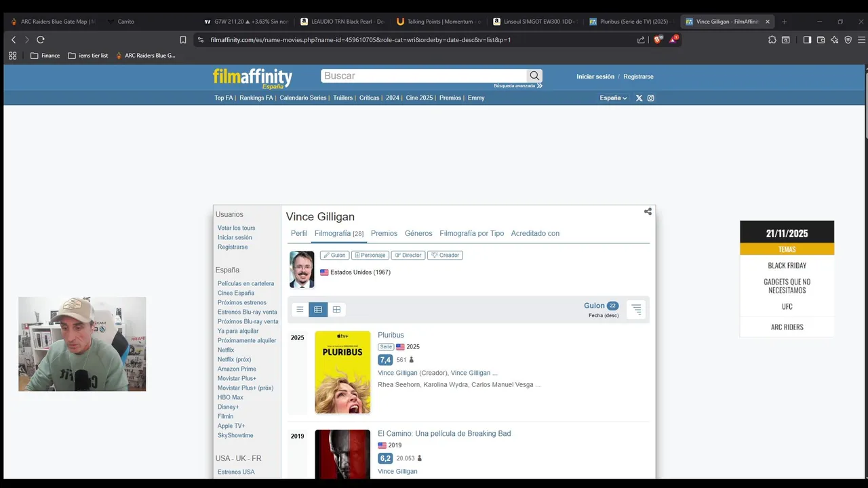Click the search magnifier button
Viewport: 868px width, 488px height.
click(534, 76)
